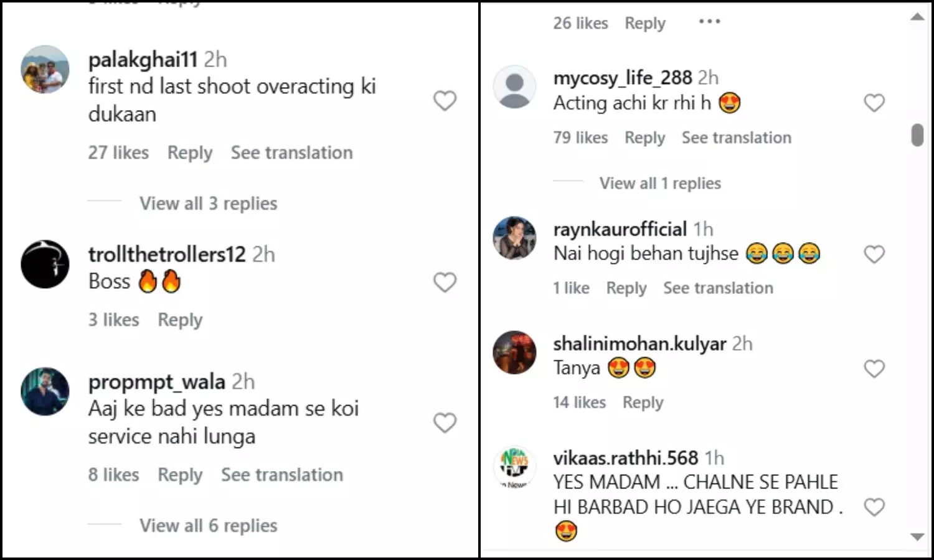The image size is (934, 560).
Task: Click the scrollbar thumb in comments
Action: pos(917,135)
